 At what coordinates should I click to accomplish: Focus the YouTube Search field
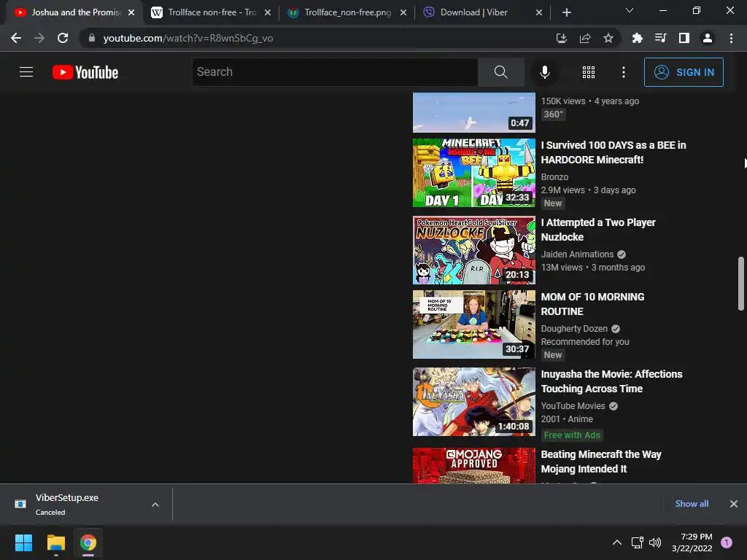point(335,72)
